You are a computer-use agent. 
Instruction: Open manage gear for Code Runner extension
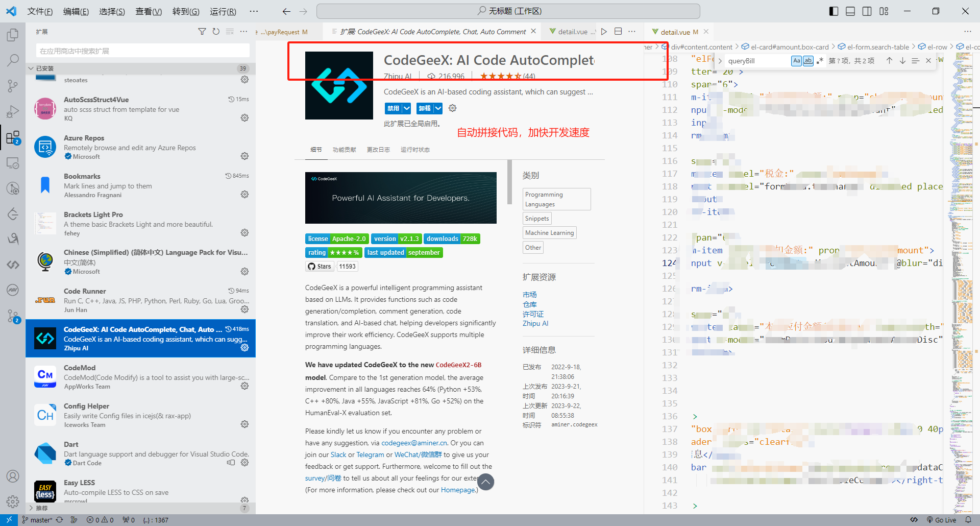pos(244,309)
